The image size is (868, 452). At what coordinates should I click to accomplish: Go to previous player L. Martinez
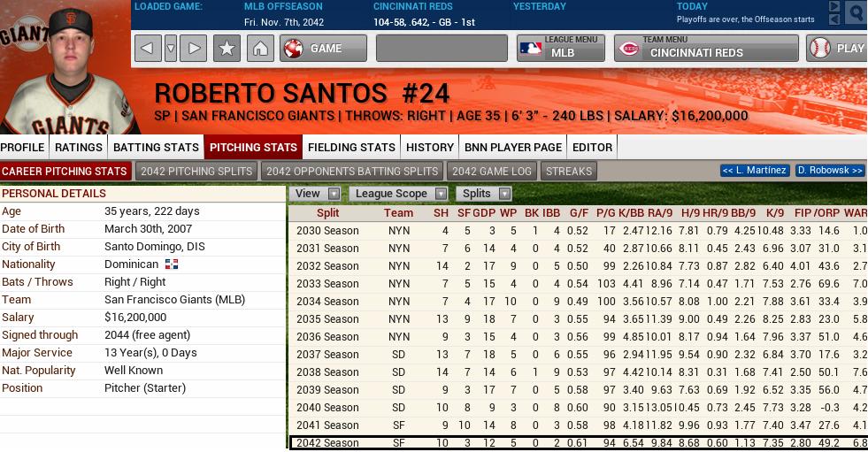click(755, 171)
